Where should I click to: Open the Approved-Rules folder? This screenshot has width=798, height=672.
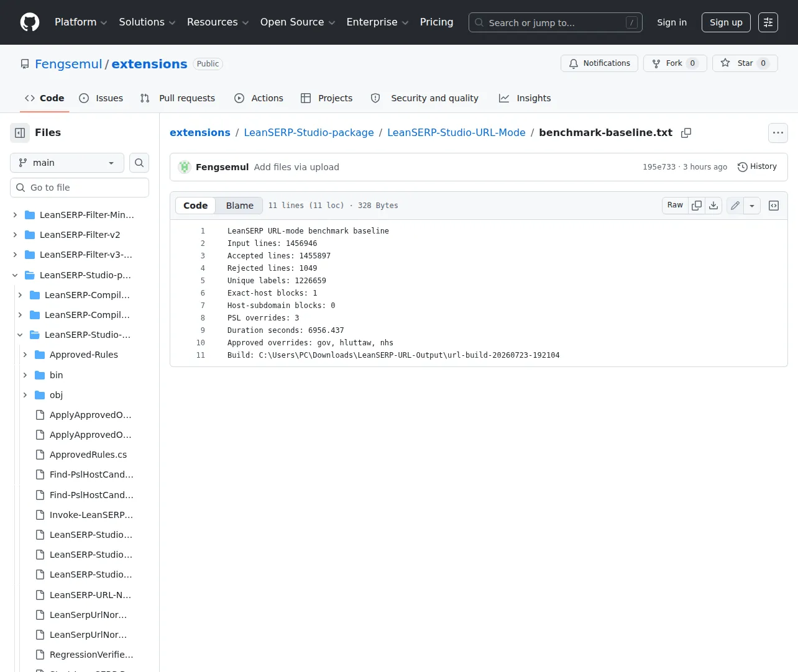tap(84, 355)
